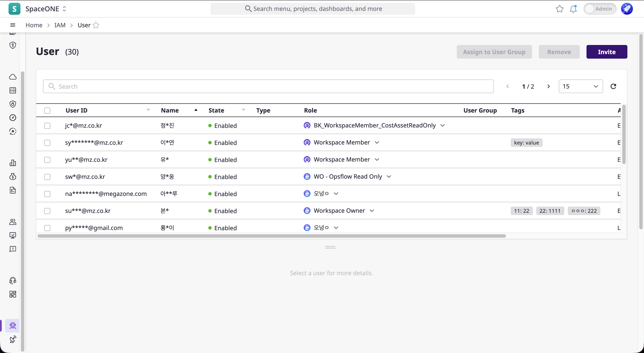Viewport: 644px width, 353px height.
Task: Open the headset support icon in sidebar
Action: [13, 281]
